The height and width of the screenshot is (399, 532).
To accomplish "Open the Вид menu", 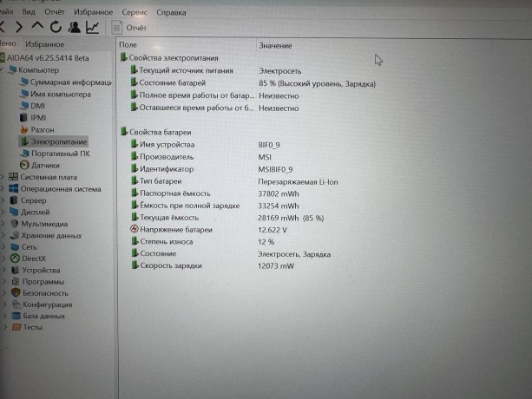I will point(29,12).
